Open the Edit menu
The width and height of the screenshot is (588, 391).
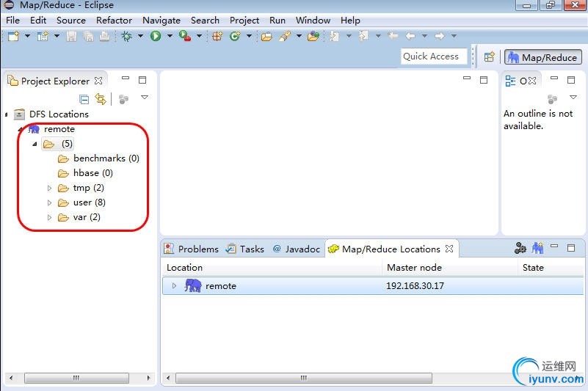coord(38,21)
